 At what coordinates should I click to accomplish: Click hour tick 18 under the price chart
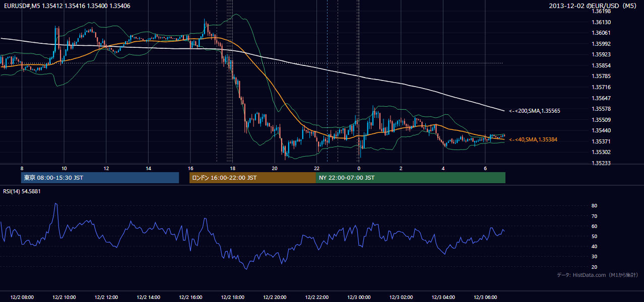coord(232,168)
